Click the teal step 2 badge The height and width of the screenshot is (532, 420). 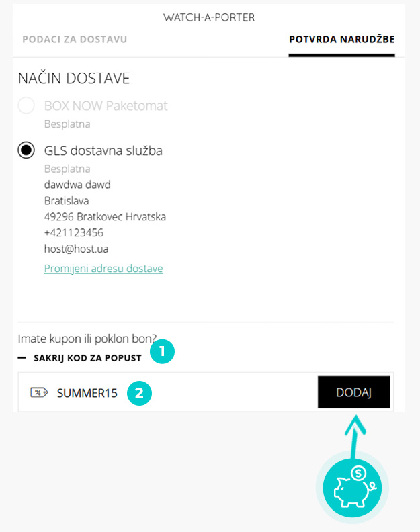(139, 393)
